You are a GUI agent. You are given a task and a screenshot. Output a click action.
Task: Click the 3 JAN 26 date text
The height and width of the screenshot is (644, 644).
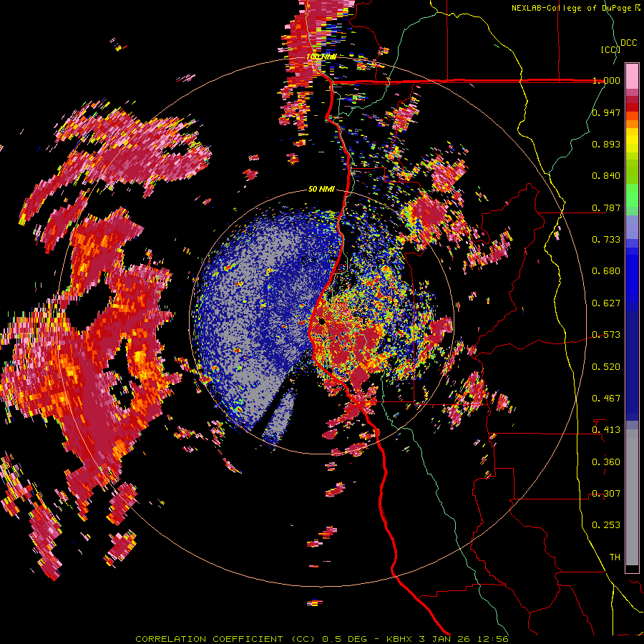coord(446,639)
